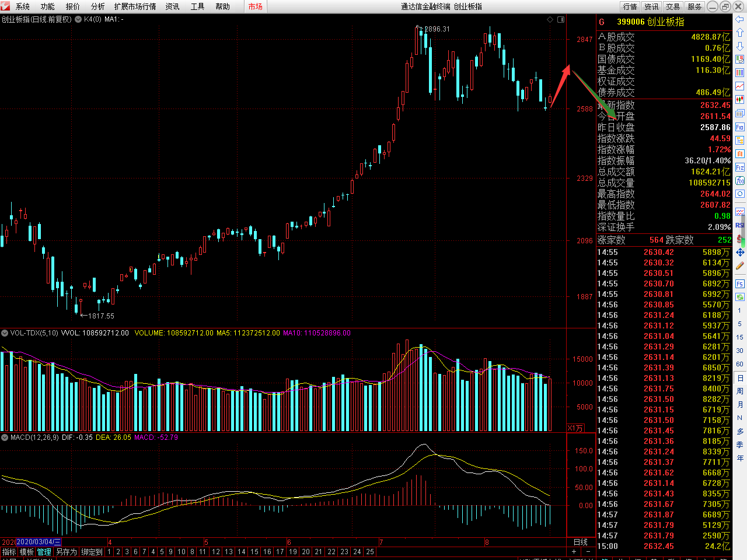Image resolution: width=747 pixels, height=560 pixels.
Task: Select the 月 monthly period
Action: tap(740, 405)
